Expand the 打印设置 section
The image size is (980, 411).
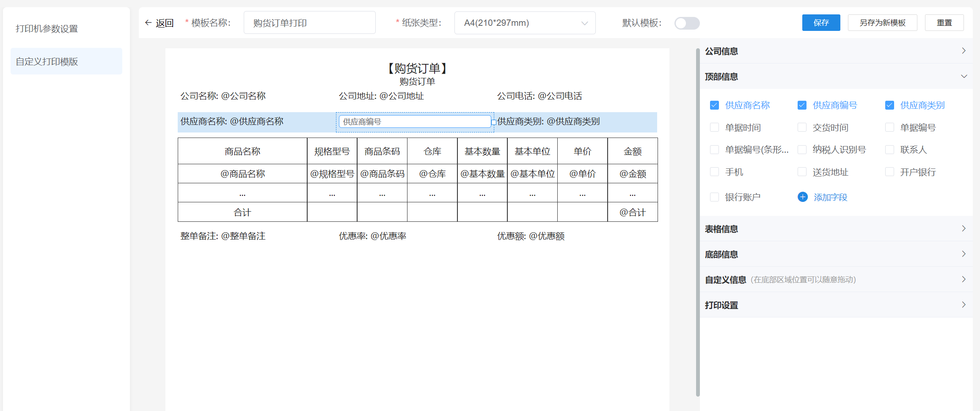[x=836, y=305]
